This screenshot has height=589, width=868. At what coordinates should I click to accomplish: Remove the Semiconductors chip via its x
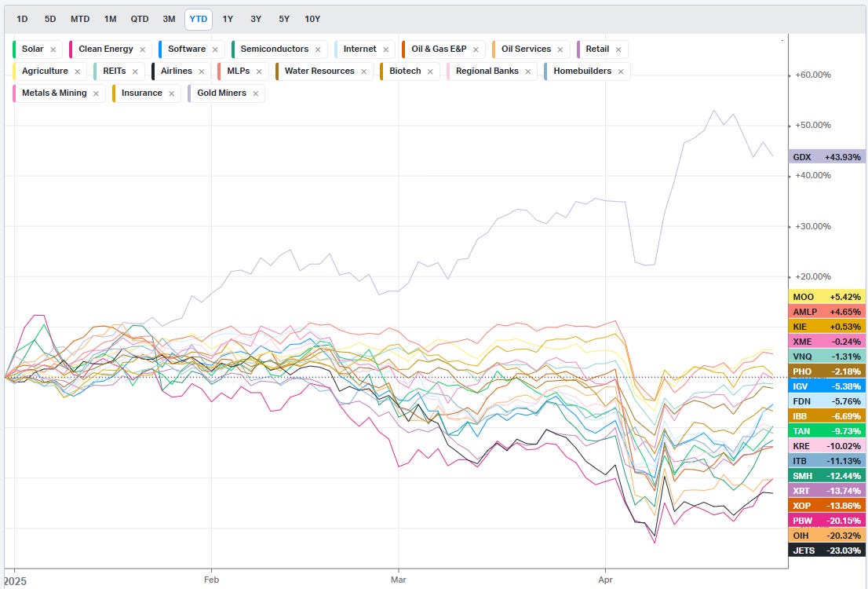[x=318, y=49]
